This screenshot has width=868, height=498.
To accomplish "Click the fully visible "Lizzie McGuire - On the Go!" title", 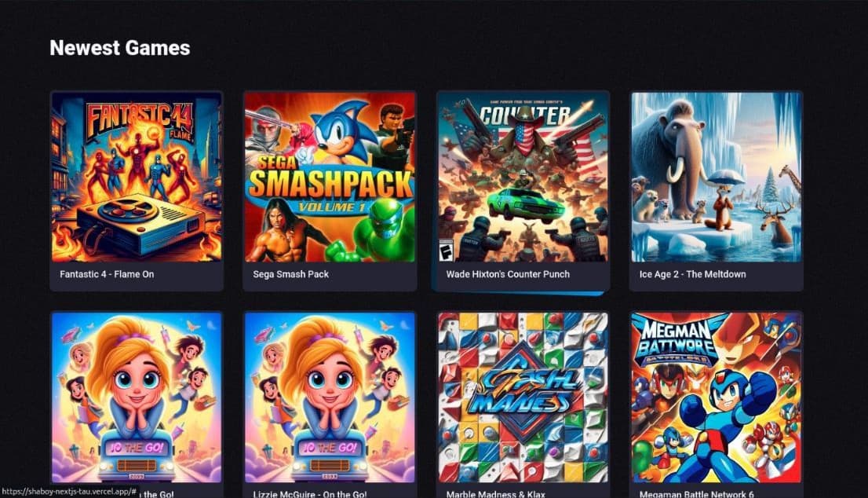I will pos(309,493).
